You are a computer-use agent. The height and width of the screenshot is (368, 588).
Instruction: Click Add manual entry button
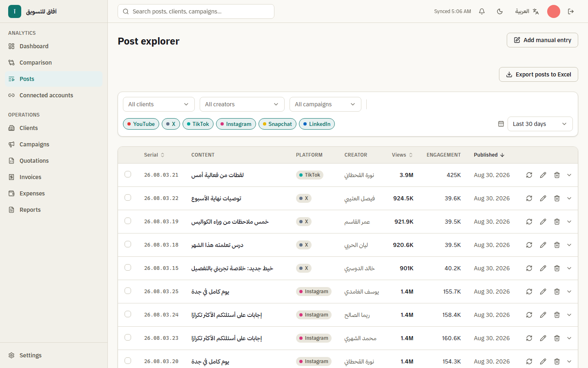pos(542,40)
